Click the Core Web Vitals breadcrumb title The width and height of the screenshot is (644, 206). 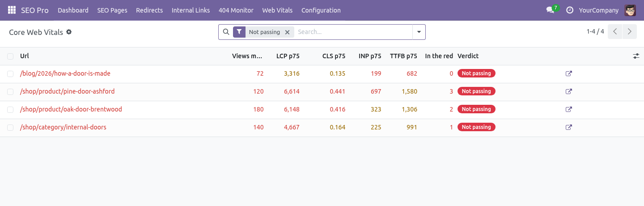pos(36,32)
